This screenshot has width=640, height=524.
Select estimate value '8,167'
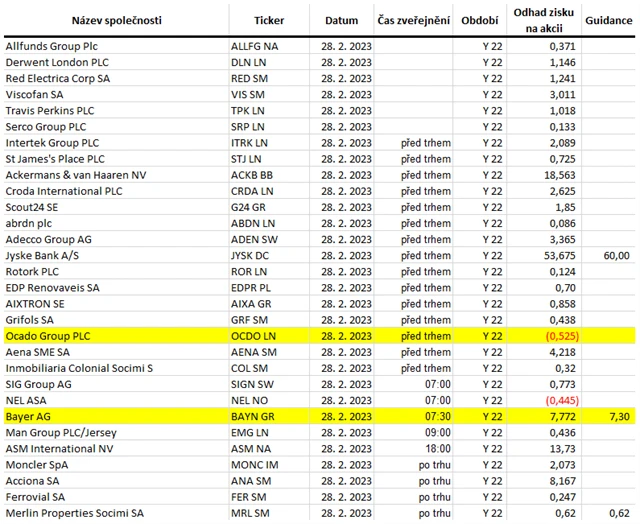(562, 482)
